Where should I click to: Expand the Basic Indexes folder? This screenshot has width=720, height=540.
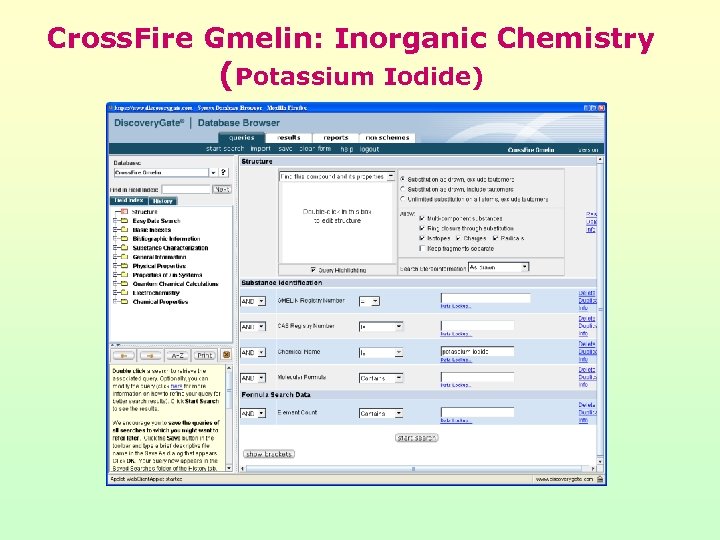115,230
